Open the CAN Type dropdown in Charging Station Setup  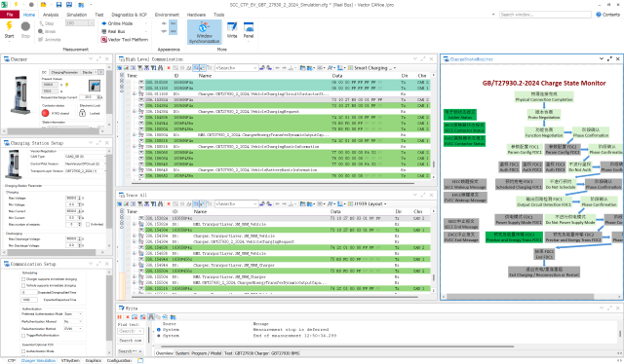click(85, 156)
